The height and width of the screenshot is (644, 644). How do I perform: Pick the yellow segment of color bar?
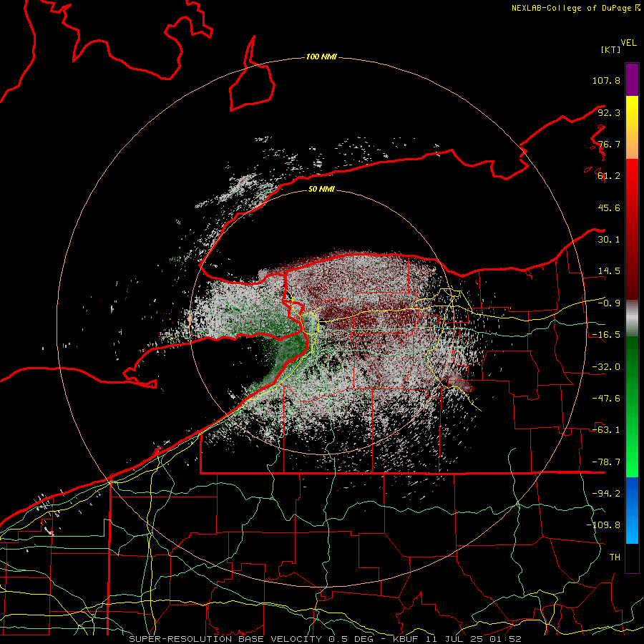pos(632,127)
